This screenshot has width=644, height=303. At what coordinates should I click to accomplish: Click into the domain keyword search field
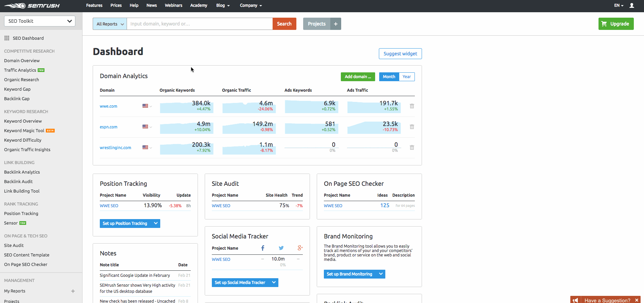[x=200, y=24]
